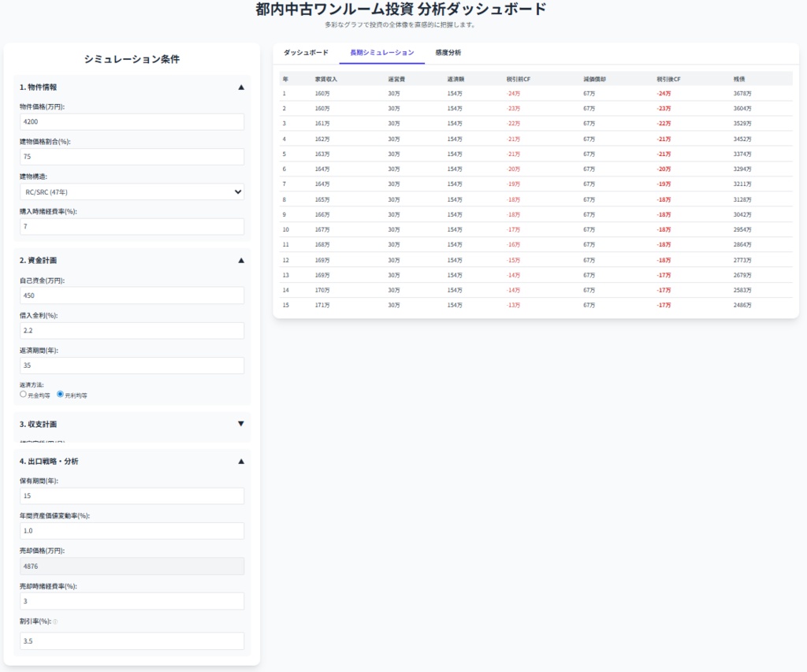Click the 減価償却 column header
The image size is (807, 672).
click(594, 80)
